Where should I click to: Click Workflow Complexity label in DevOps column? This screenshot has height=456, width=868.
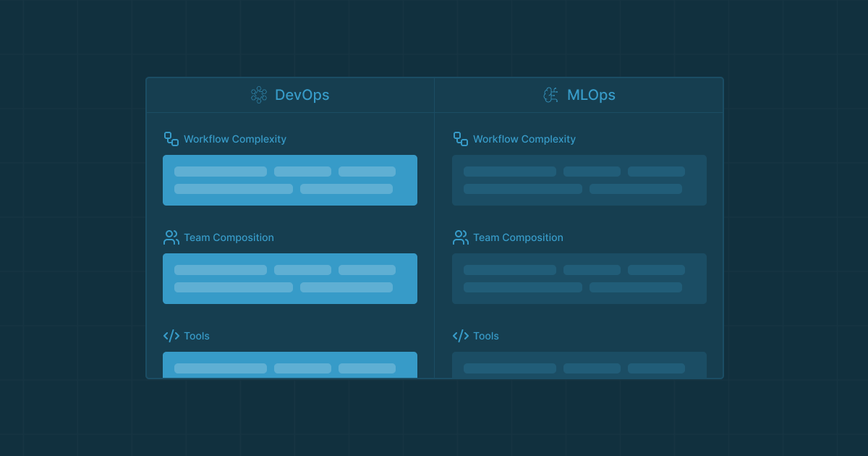pyautogui.click(x=235, y=139)
